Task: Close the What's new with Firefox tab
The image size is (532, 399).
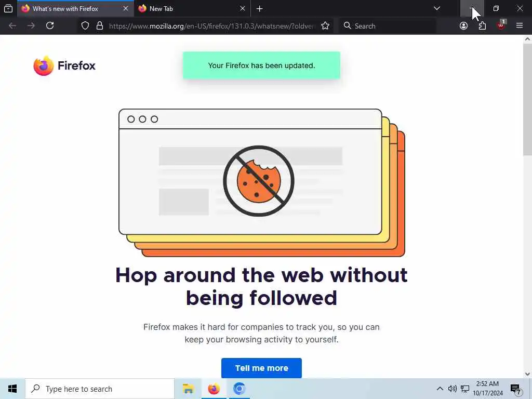Action: pyautogui.click(x=126, y=8)
